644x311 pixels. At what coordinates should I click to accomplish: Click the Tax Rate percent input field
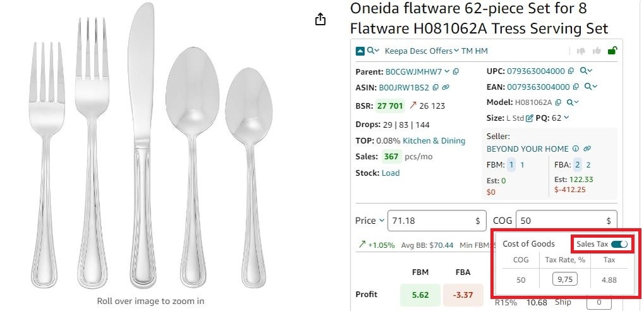564,280
